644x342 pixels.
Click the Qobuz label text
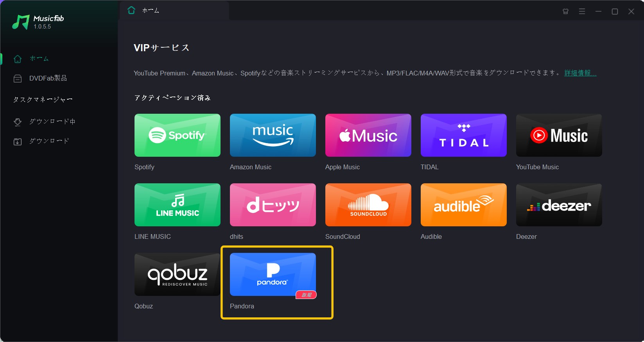pos(144,306)
